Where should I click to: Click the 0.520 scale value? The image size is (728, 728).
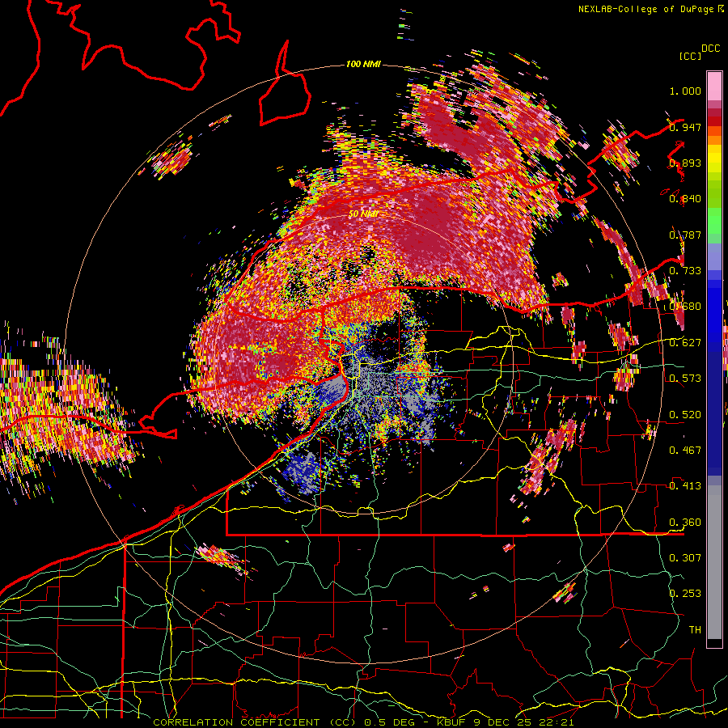point(685,415)
